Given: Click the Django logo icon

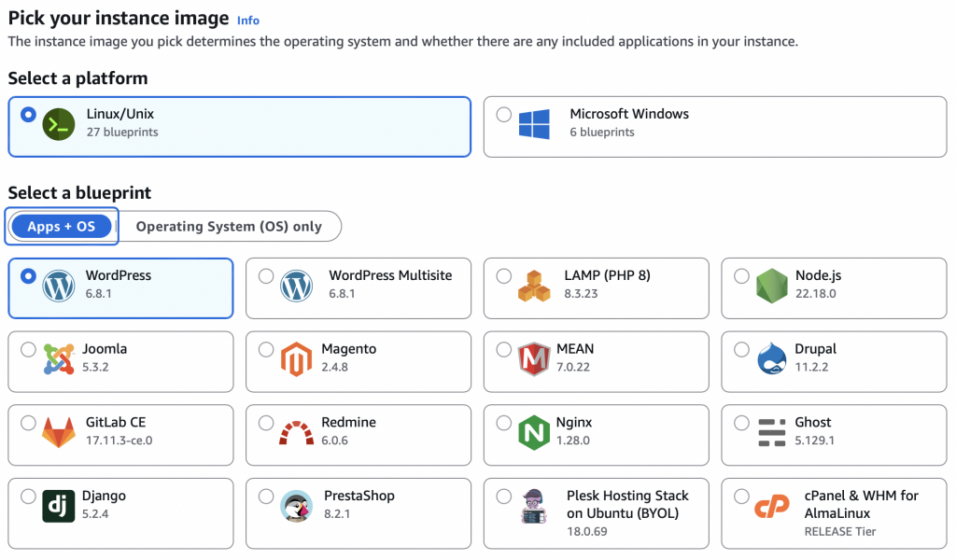Looking at the screenshot, I should (58, 507).
